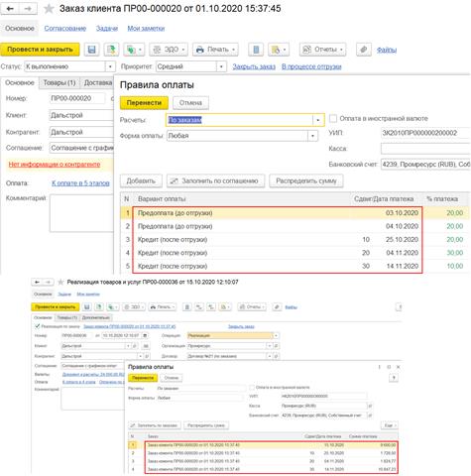Open the Печать printer menu

click(215, 50)
